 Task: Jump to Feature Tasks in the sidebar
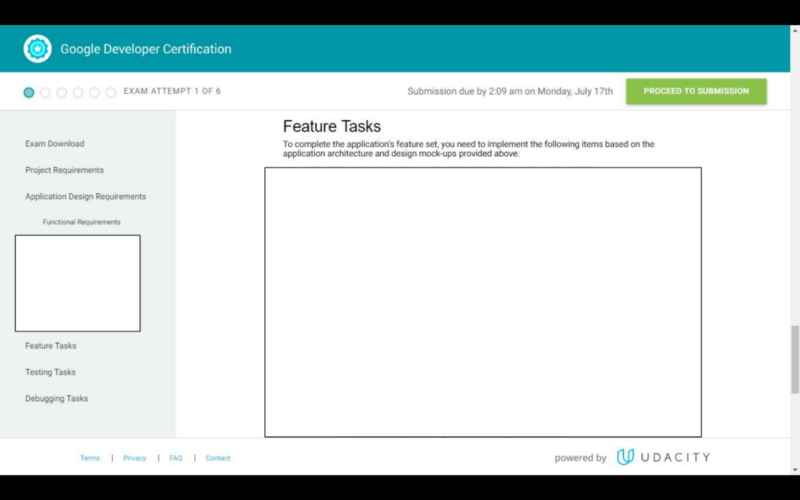tap(51, 346)
